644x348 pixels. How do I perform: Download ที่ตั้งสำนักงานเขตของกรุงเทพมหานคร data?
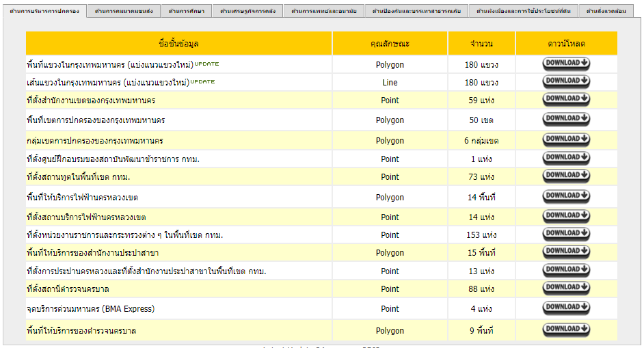[566, 99]
